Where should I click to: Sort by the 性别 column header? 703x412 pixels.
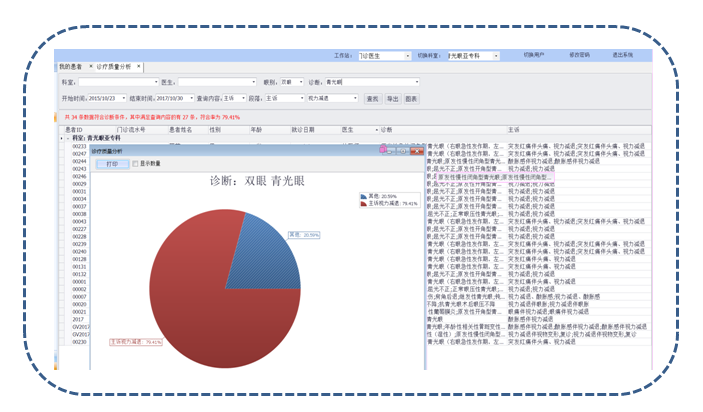coord(215,130)
